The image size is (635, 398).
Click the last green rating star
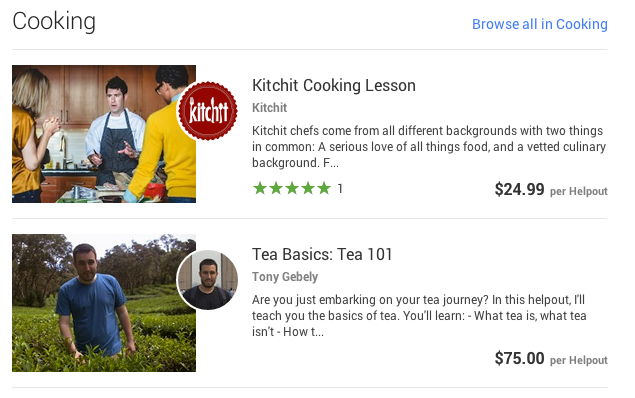324,188
